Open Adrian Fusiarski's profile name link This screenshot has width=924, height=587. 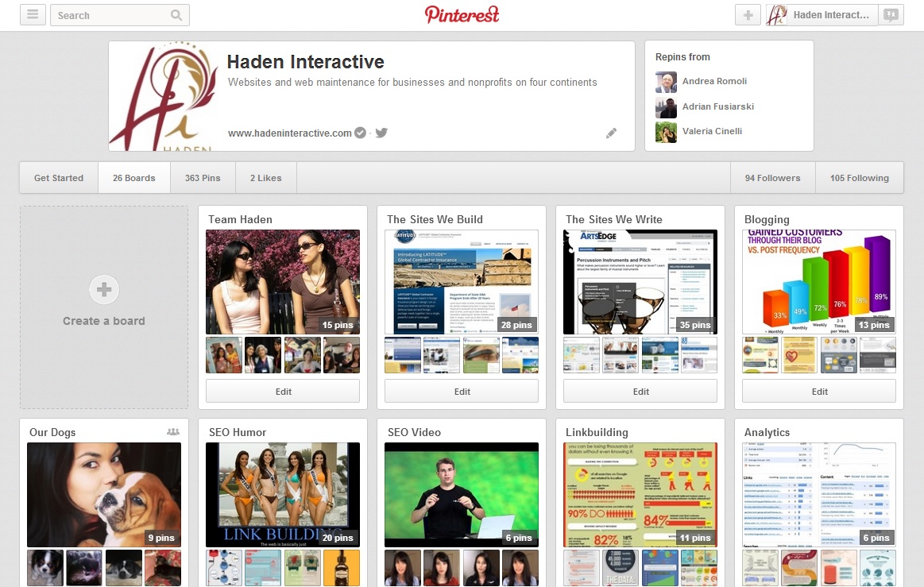[x=717, y=106]
